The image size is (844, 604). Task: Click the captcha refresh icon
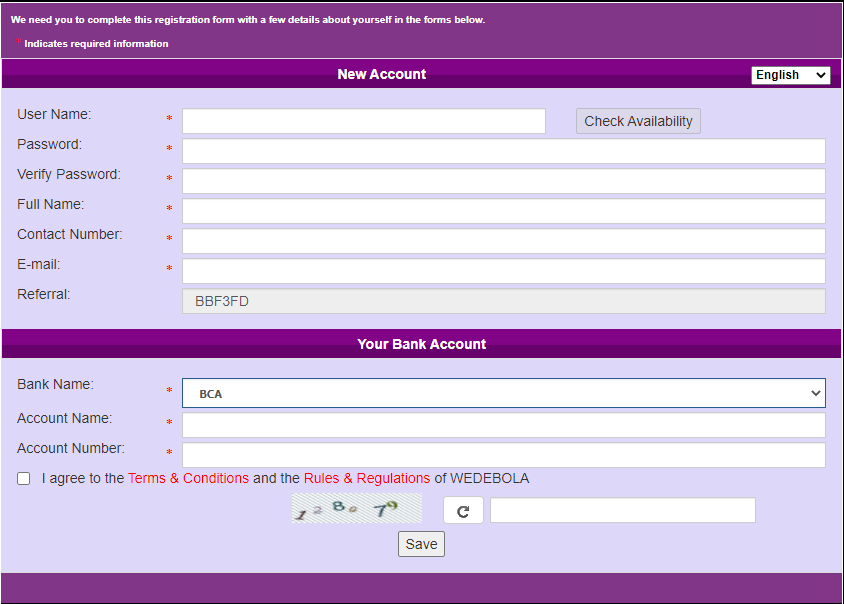(x=463, y=511)
